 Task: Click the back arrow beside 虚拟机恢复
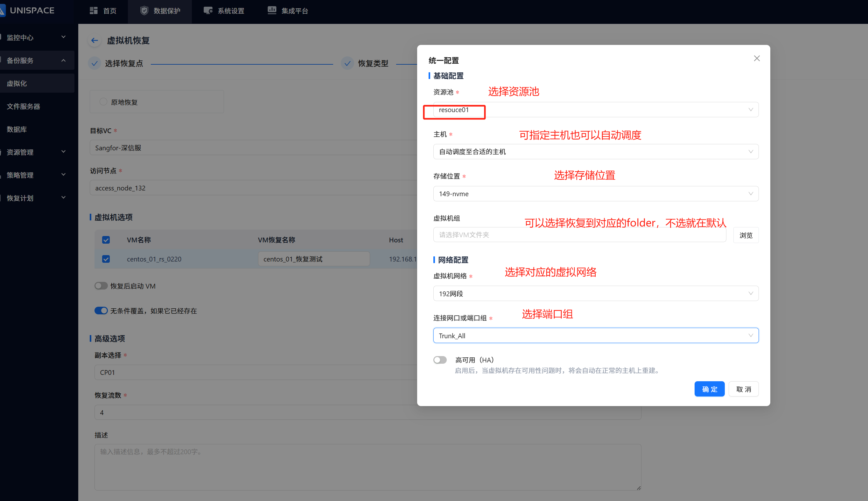pos(94,40)
